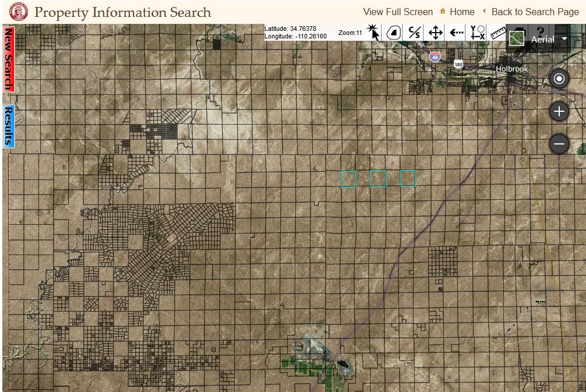Screen dimensions: 586x392
Task: Click the locate/recenter map button
Action: coord(559,79)
